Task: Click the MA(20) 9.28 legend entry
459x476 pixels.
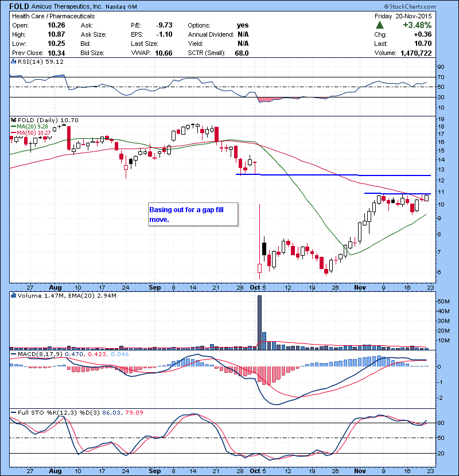Action: pyautogui.click(x=29, y=126)
